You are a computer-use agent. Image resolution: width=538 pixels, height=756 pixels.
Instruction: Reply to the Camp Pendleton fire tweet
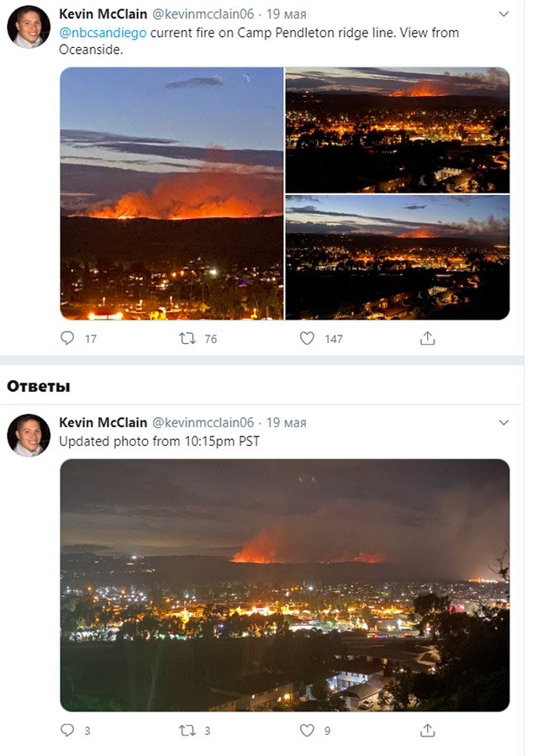coord(68,338)
